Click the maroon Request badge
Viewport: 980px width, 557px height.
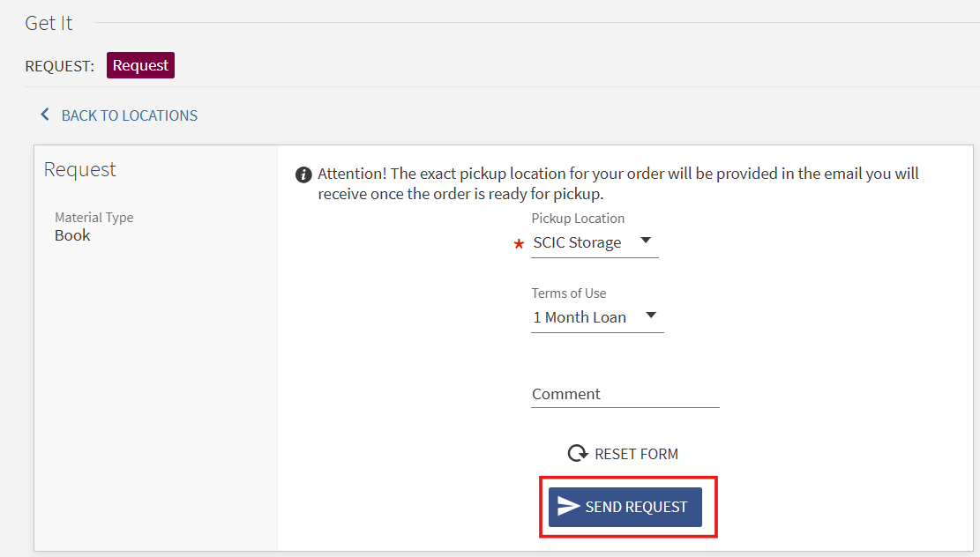click(x=140, y=65)
